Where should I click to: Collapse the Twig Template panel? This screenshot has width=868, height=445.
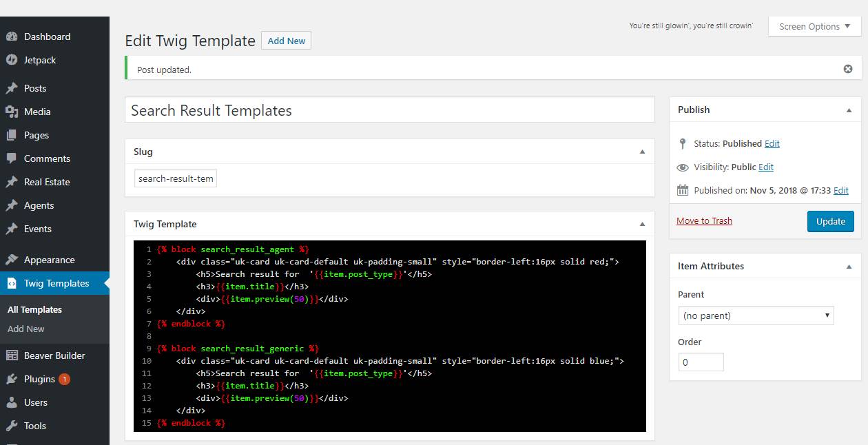click(x=642, y=224)
